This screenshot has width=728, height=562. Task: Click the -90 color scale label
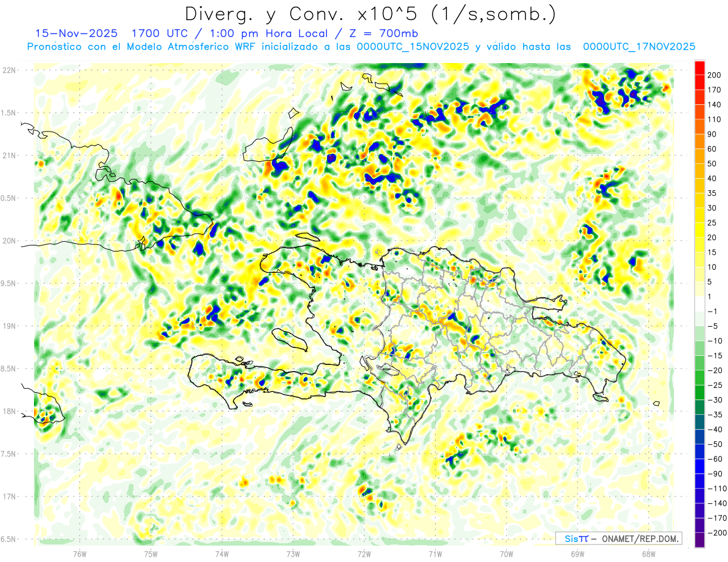(x=716, y=473)
